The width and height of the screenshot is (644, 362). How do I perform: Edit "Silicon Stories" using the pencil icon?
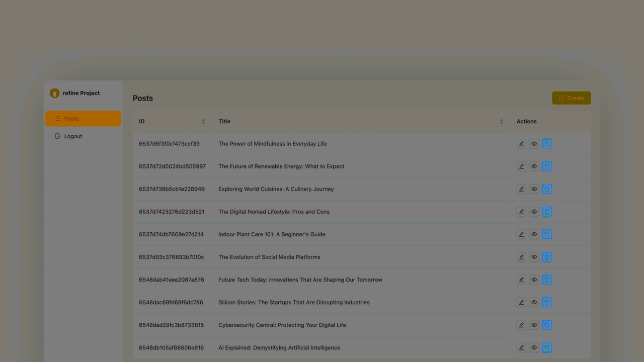point(521,302)
